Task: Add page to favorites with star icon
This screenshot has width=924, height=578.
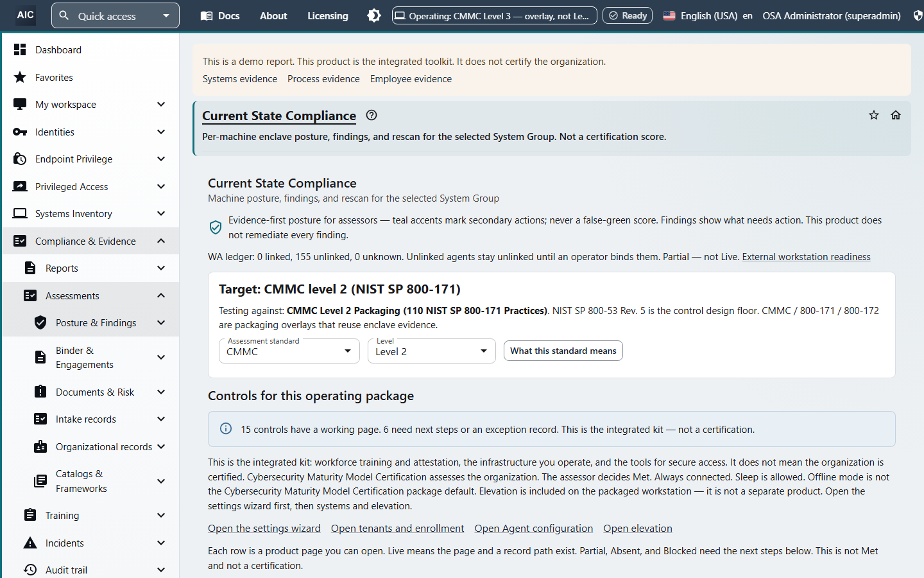Action: point(874,115)
